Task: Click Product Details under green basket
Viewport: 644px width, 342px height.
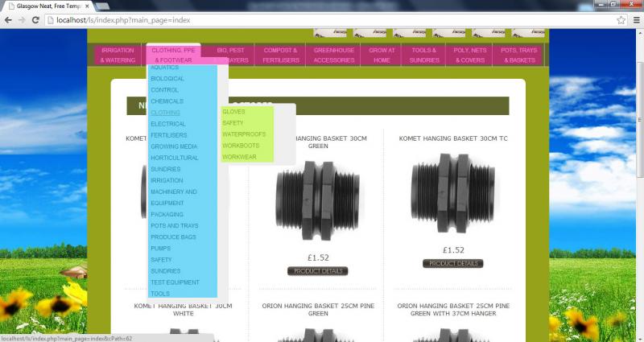Action: (x=317, y=271)
